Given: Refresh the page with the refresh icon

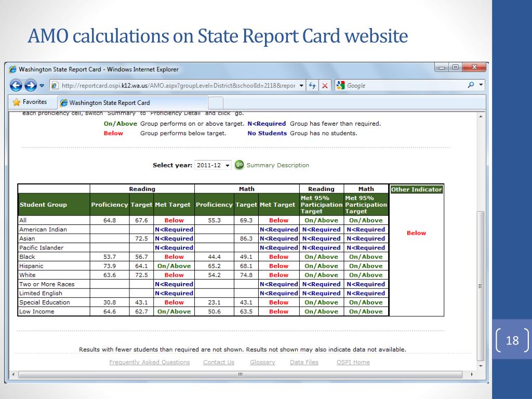Looking at the screenshot, I should tap(312, 86).
